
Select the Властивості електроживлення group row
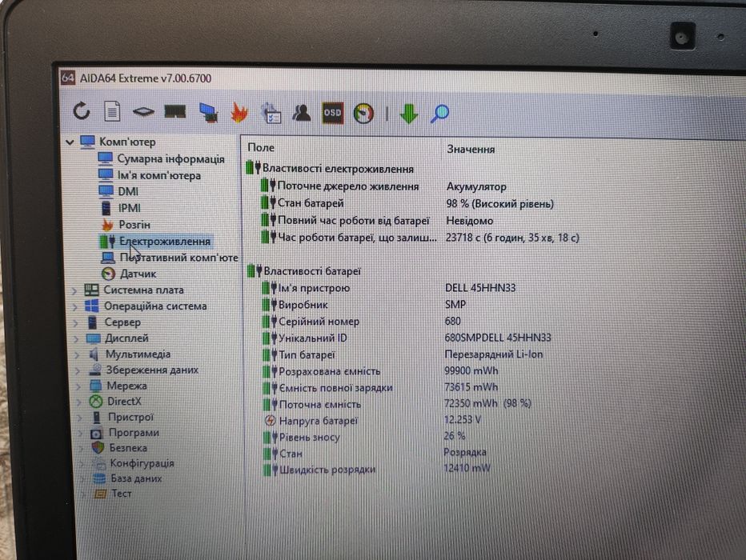(330, 169)
